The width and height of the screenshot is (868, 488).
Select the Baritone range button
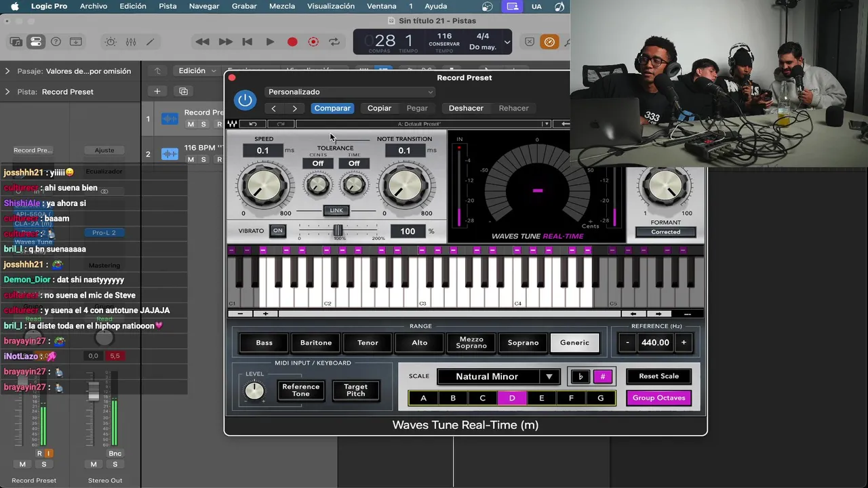pyautogui.click(x=316, y=343)
